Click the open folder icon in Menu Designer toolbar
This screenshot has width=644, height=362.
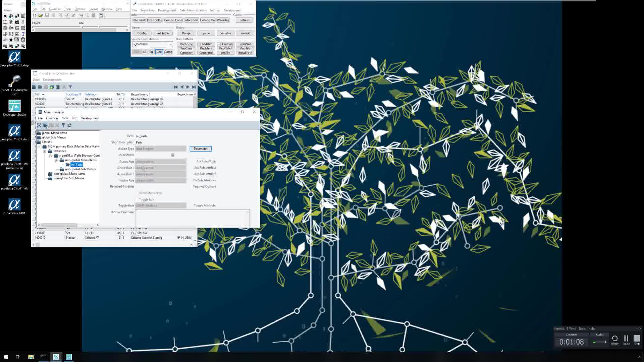pyautogui.click(x=45, y=125)
